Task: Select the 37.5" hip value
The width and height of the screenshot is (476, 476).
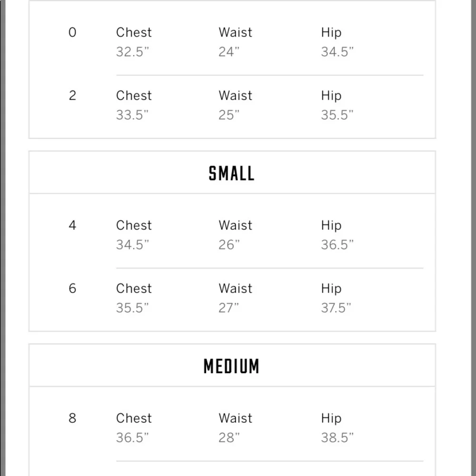Action: coord(336,308)
